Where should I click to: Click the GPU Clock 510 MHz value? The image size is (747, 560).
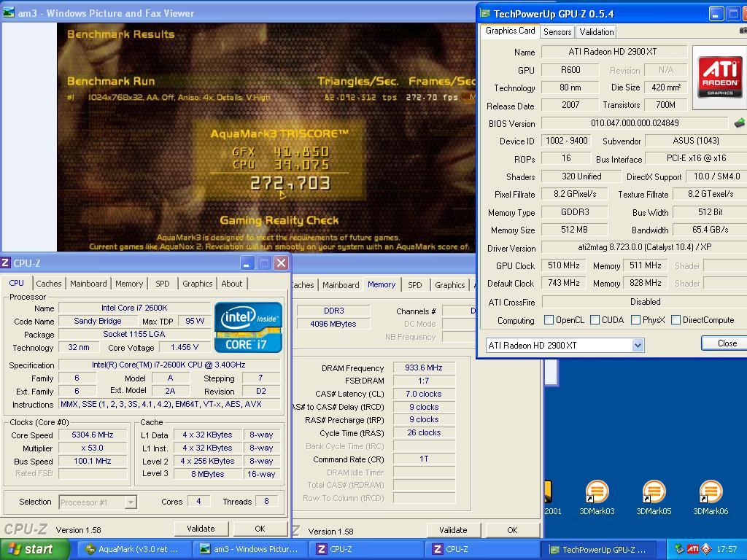pos(564,265)
